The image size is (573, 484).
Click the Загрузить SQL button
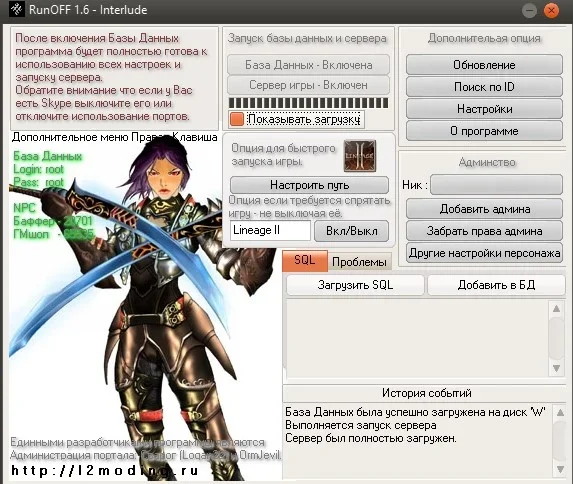click(355, 285)
